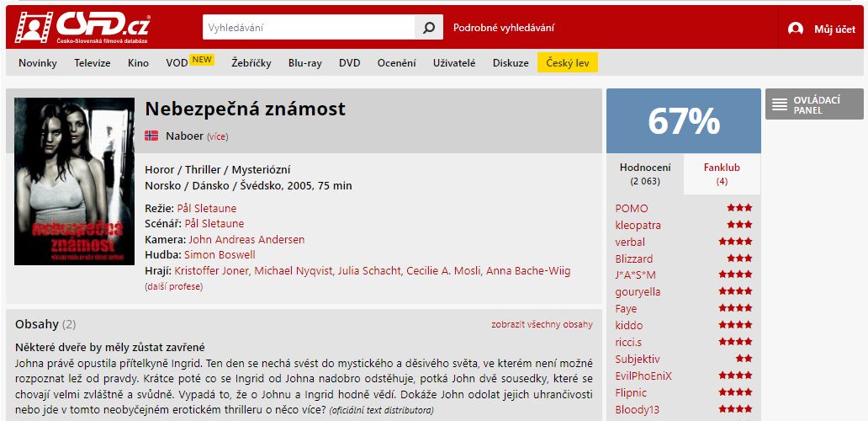Open the user account avatar icon
The image size is (868, 421).
click(796, 29)
